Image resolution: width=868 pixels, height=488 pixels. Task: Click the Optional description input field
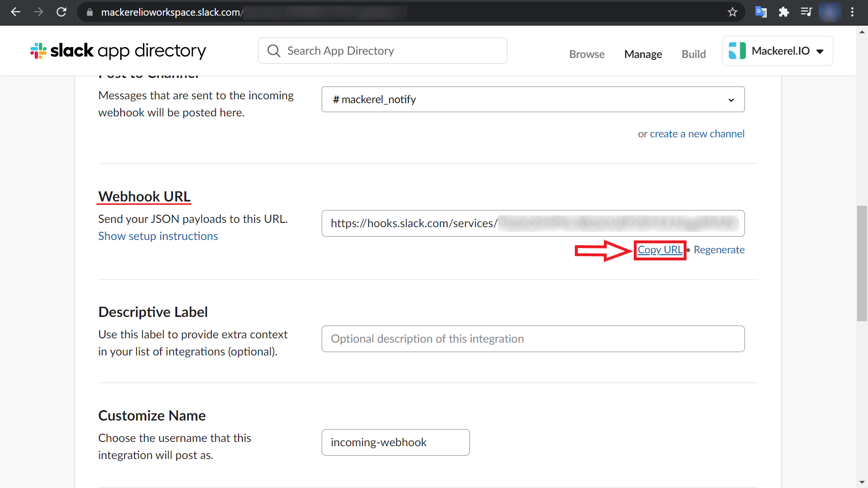pos(532,338)
